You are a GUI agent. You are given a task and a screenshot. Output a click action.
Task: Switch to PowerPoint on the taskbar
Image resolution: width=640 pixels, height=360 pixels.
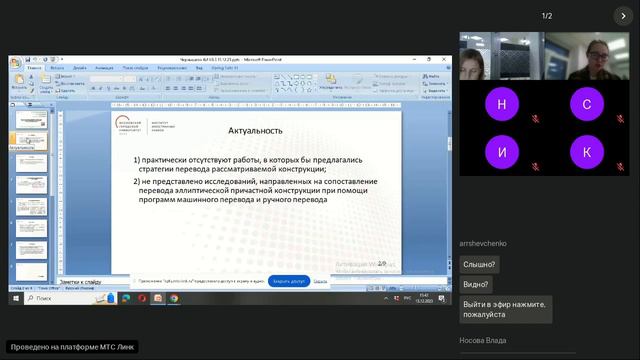click(x=158, y=298)
